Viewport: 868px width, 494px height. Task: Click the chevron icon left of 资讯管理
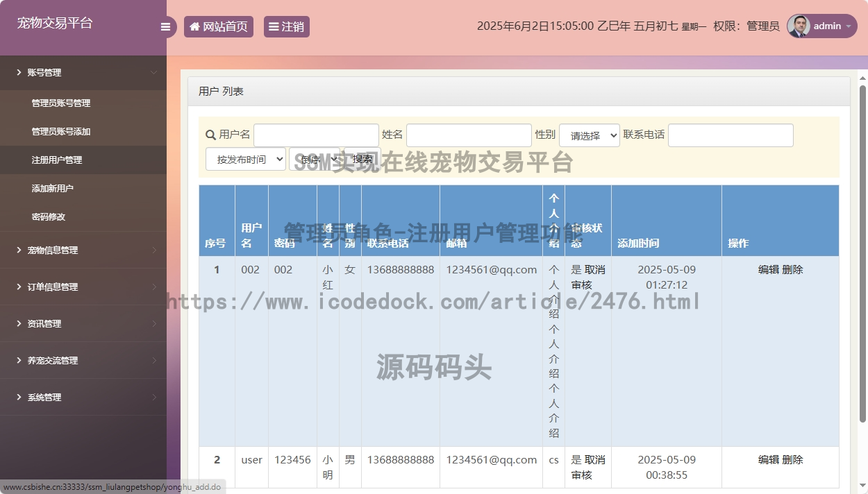[19, 323]
